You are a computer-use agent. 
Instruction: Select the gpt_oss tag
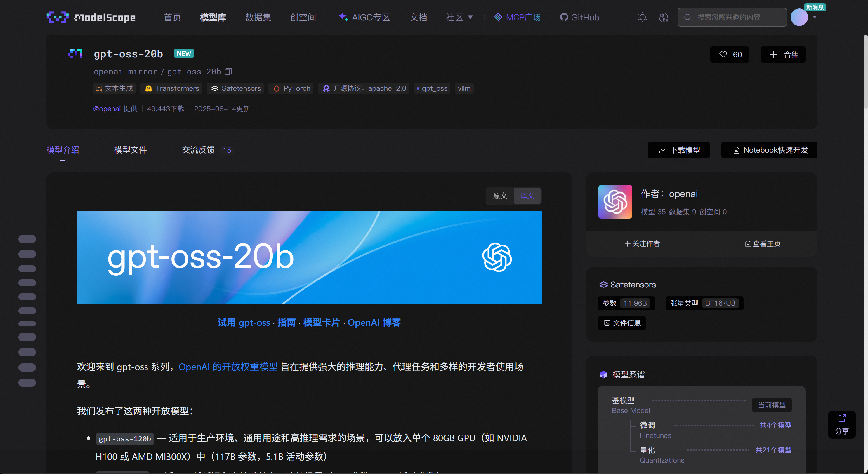[432, 88]
